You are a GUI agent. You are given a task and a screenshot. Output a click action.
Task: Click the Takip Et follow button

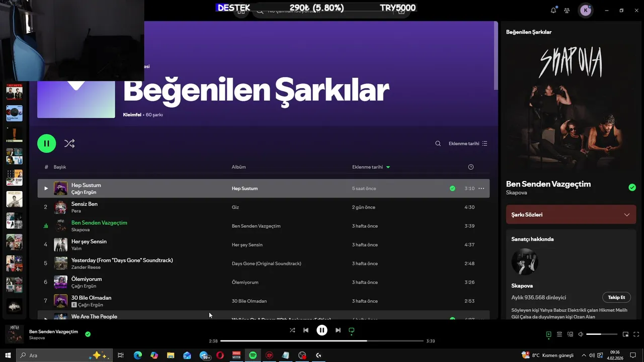pos(616,297)
